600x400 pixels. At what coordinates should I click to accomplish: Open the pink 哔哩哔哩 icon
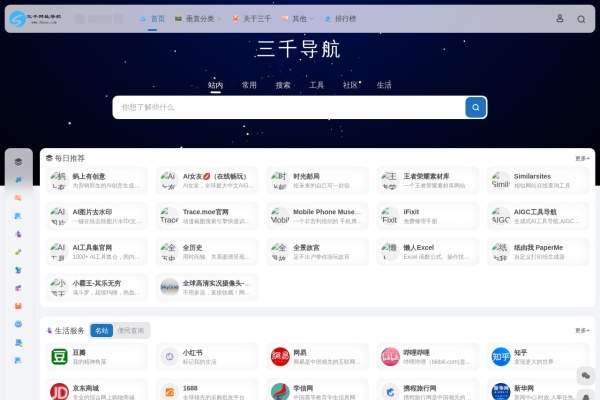pos(390,356)
